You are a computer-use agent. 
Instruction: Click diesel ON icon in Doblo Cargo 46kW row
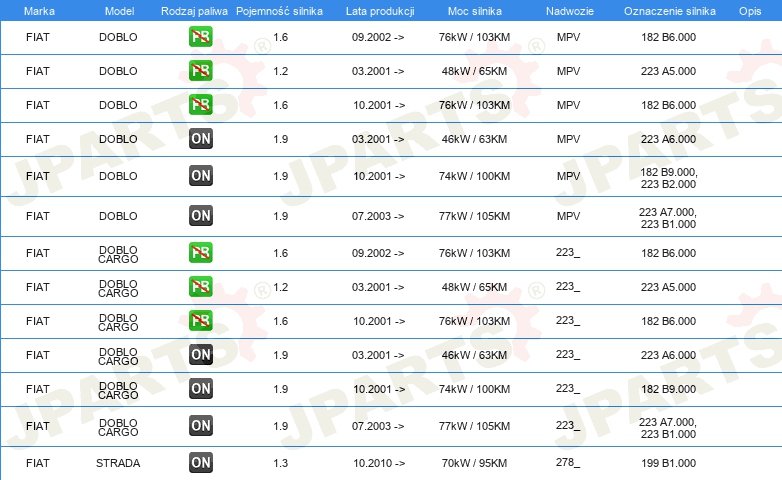(x=200, y=354)
